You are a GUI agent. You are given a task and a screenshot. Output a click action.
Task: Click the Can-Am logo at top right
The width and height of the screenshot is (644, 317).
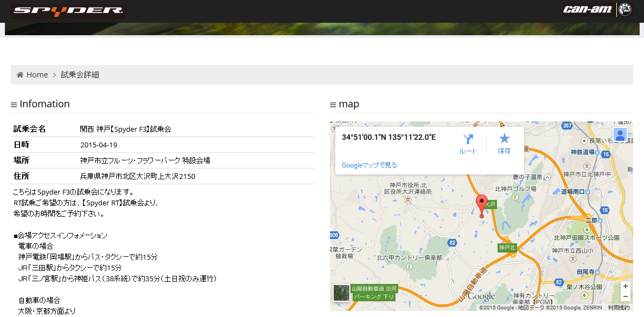coord(589,9)
